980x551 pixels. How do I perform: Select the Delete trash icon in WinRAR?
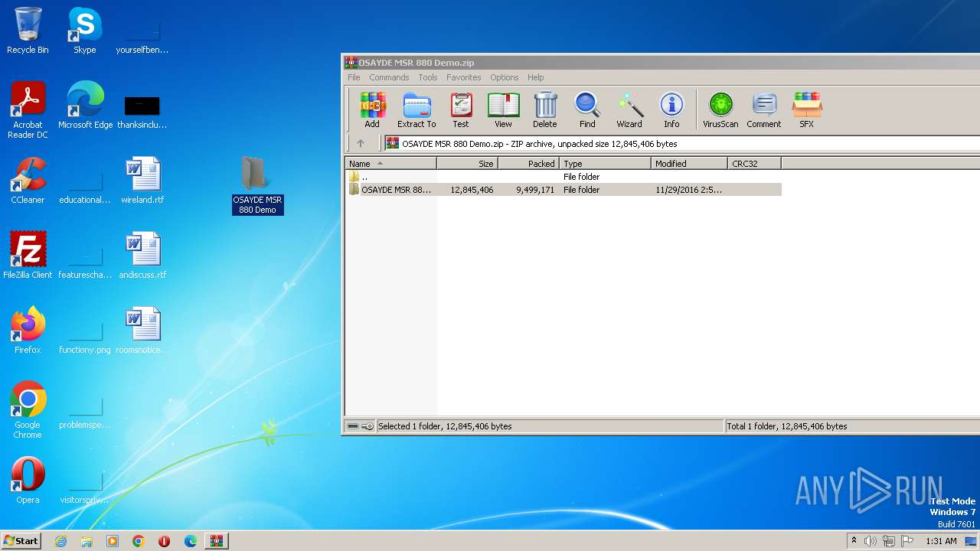544,110
